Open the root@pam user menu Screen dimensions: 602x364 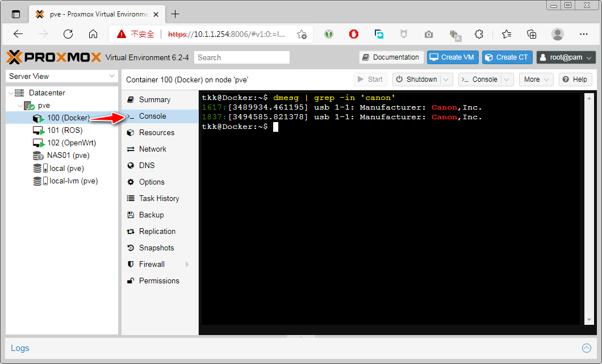(x=566, y=57)
